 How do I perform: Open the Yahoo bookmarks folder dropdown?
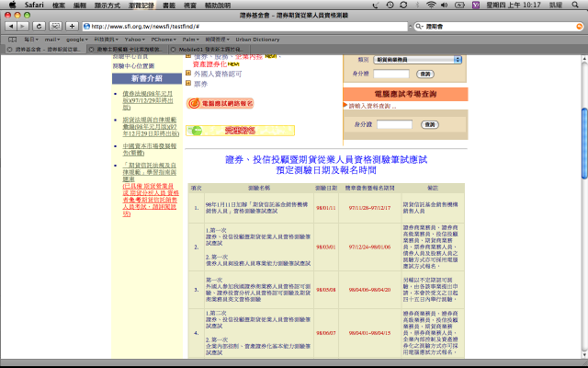coord(135,40)
